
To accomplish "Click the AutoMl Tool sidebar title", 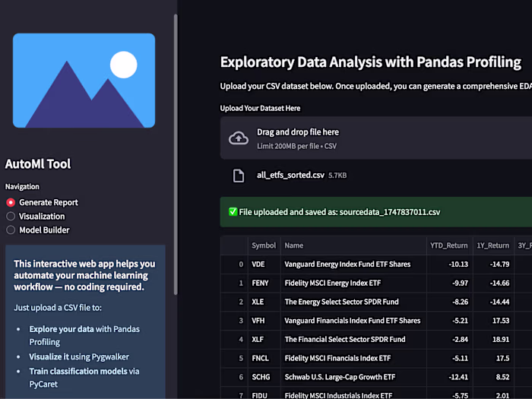I will (x=38, y=164).
